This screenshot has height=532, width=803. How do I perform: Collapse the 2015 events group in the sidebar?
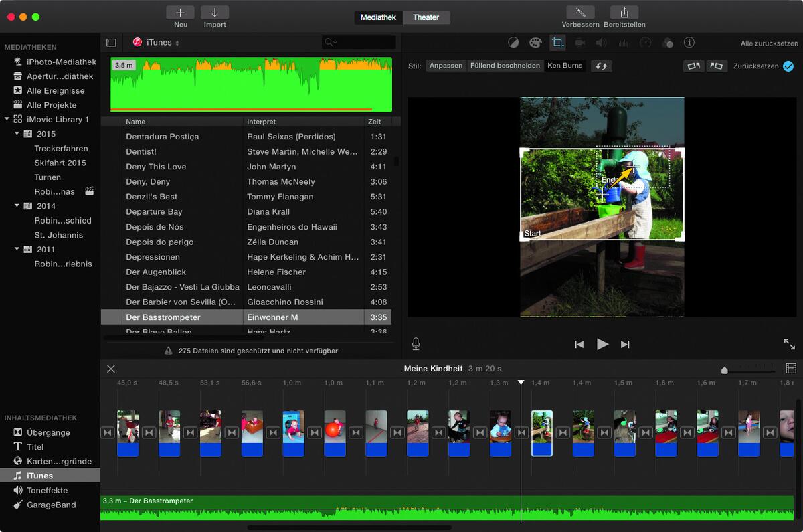tap(16, 133)
